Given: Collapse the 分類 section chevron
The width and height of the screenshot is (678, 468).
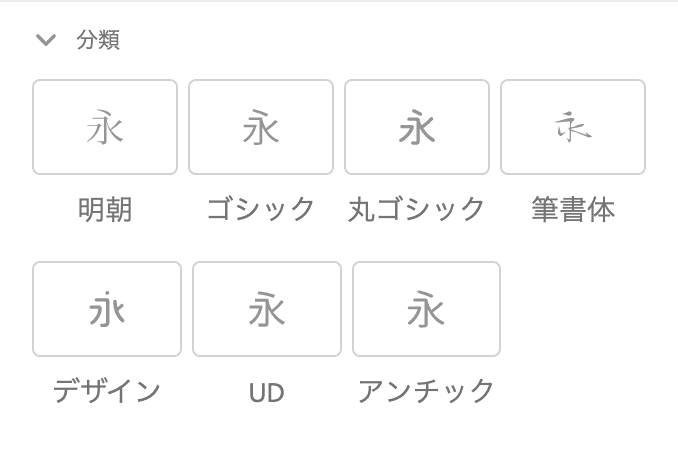Looking at the screenshot, I should tap(46, 40).
